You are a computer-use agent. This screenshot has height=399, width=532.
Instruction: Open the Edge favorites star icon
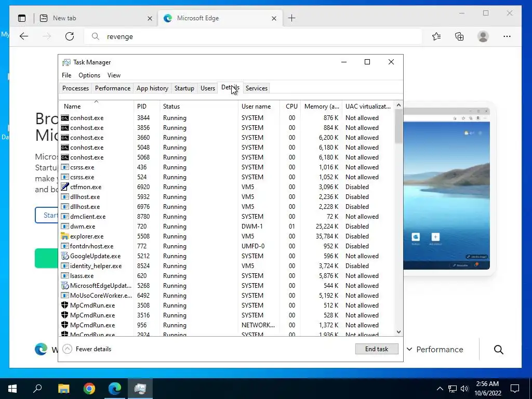point(436,36)
